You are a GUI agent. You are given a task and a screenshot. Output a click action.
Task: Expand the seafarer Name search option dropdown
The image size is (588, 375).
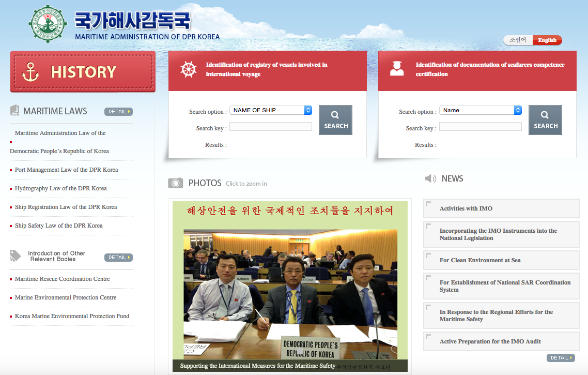click(x=481, y=110)
